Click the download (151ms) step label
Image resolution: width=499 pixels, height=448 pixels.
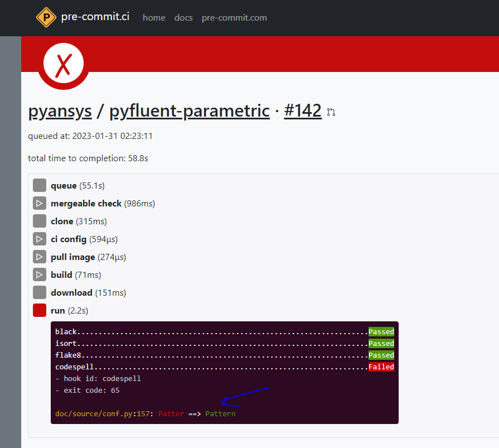[x=89, y=292]
